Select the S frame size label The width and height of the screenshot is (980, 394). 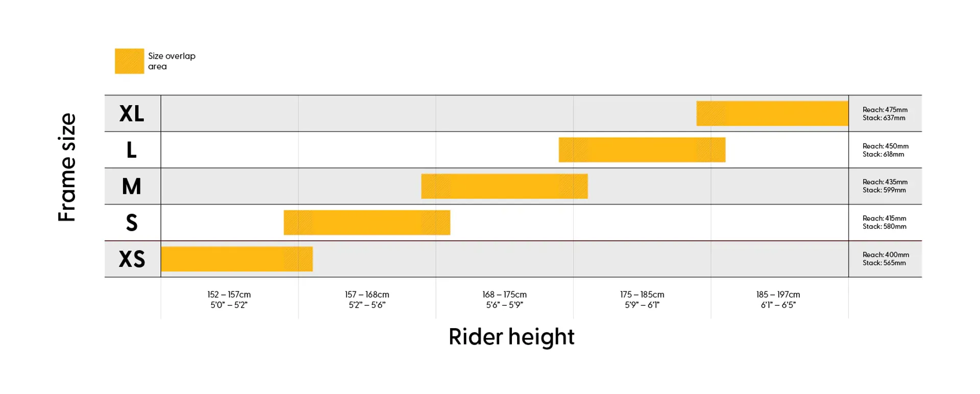pyautogui.click(x=132, y=223)
